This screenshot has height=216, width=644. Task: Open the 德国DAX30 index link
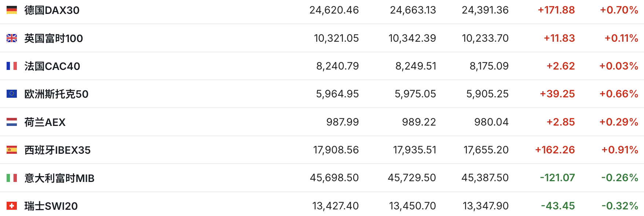tap(52, 10)
